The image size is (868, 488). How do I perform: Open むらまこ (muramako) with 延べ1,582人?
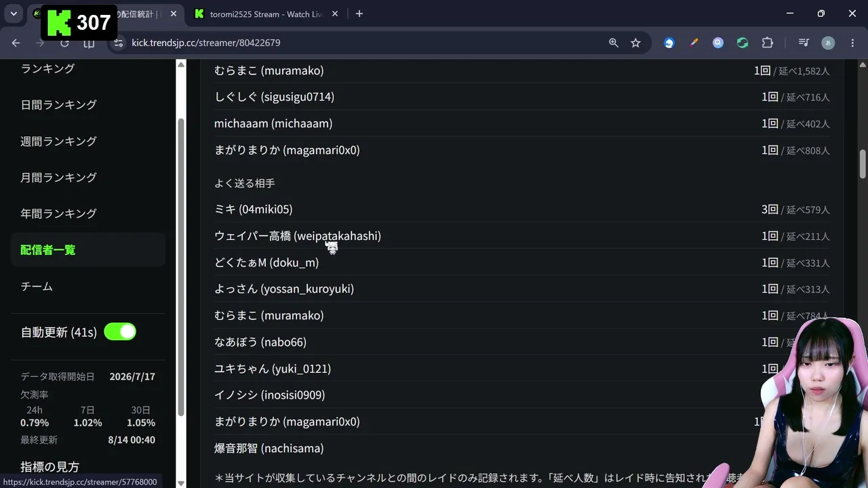tap(269, 70)
